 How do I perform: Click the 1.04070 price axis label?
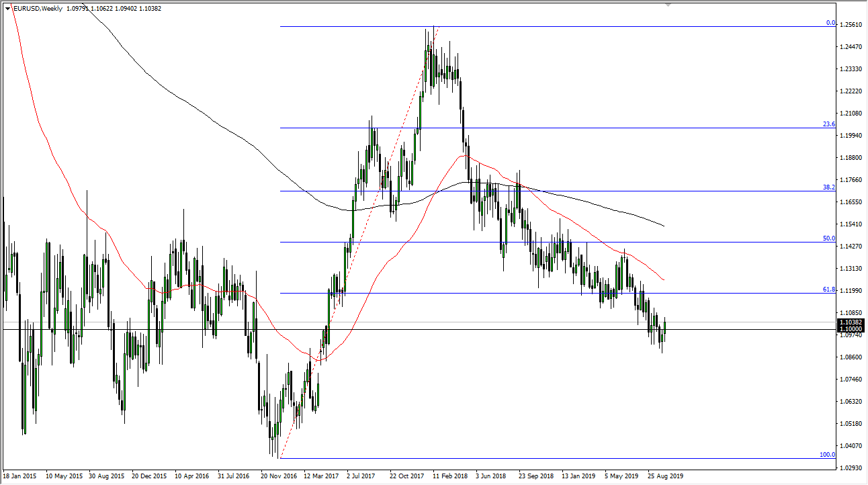click(x=851, y=446)
